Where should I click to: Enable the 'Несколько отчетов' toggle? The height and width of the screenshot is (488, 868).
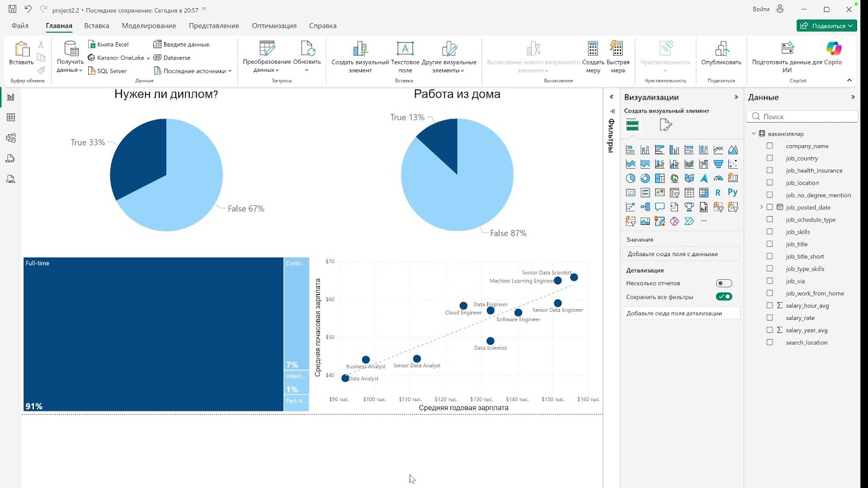pyautogui.click(x=724, y=283)
